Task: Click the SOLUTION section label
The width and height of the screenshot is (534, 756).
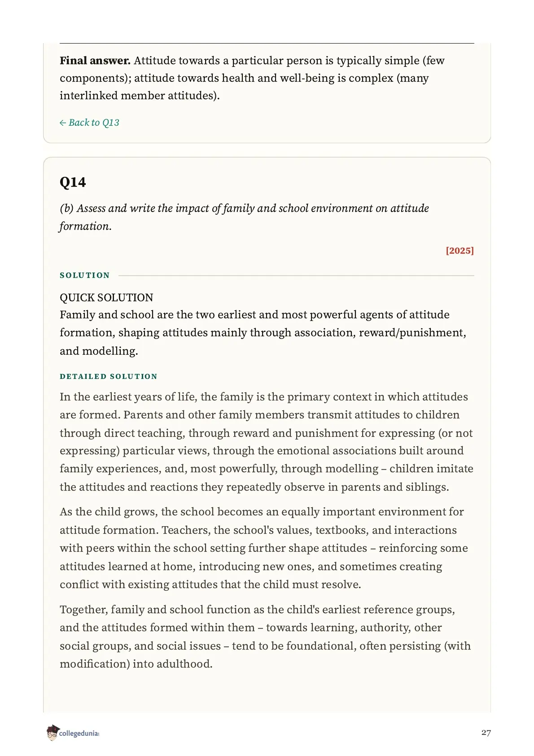Action: (85, 275)
